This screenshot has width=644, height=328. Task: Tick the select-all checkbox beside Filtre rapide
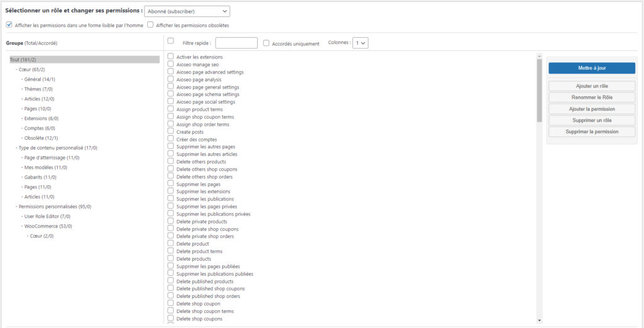coord(171,41)
